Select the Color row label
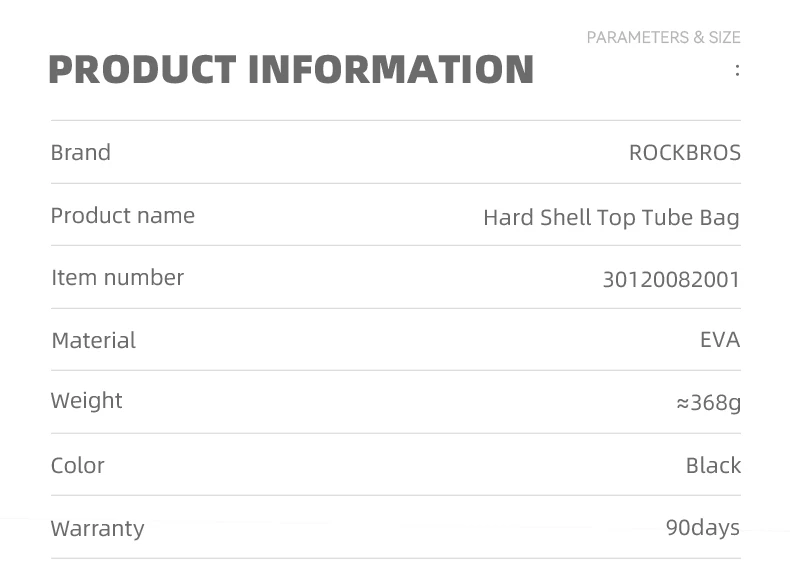The width and height of the screenshot is (790, 580). click(78, 466)
